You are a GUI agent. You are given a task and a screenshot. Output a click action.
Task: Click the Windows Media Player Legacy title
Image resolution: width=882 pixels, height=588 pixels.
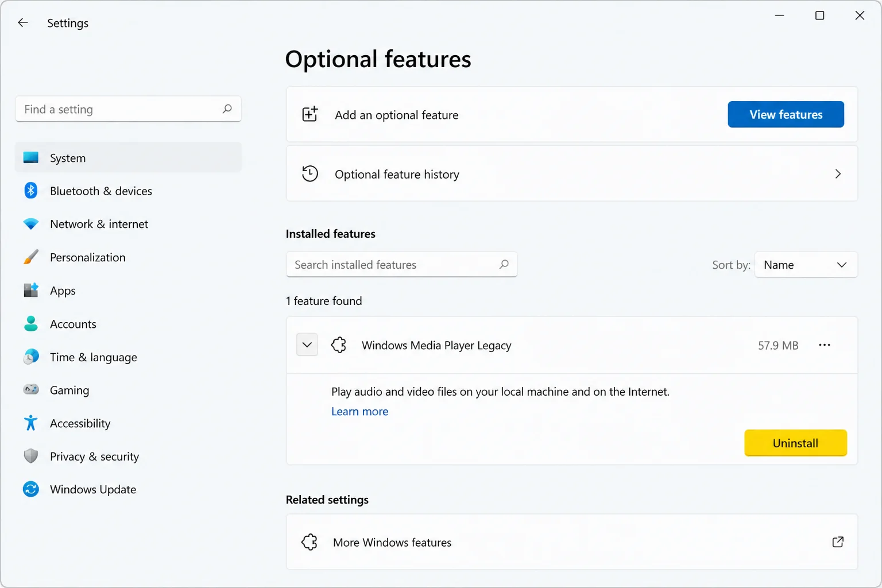pyautogui.click(x=436, y=345)
